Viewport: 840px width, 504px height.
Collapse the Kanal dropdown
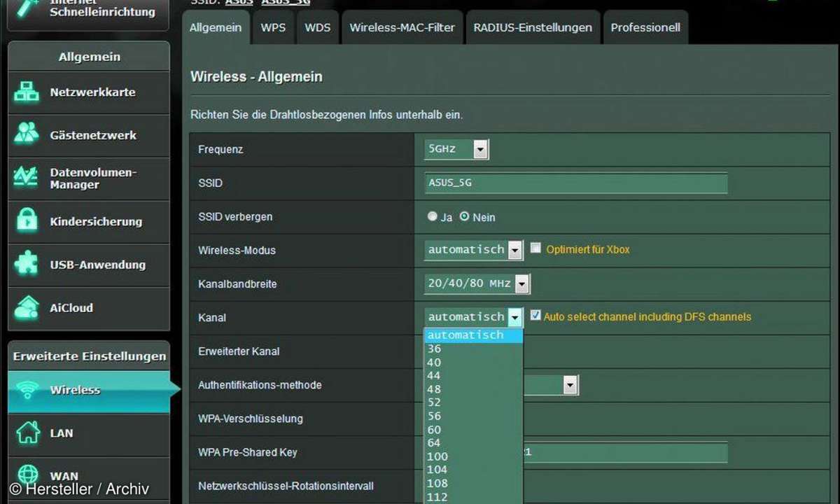[x=515, y=317]
